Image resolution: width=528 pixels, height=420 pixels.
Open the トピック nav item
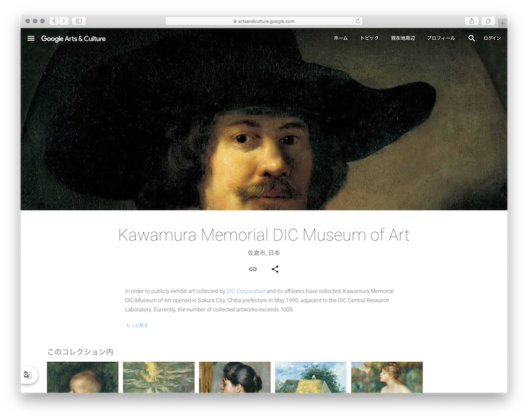click(369, 38)
